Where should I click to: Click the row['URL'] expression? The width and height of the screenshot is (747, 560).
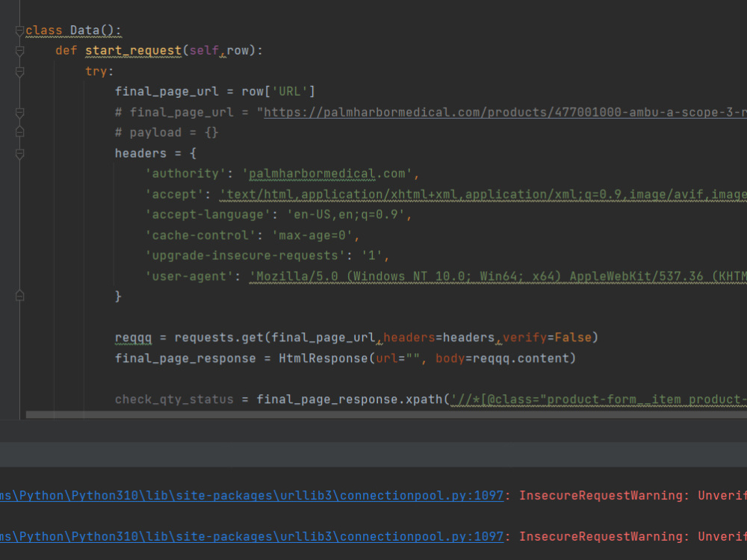click(x=278, y=91)
